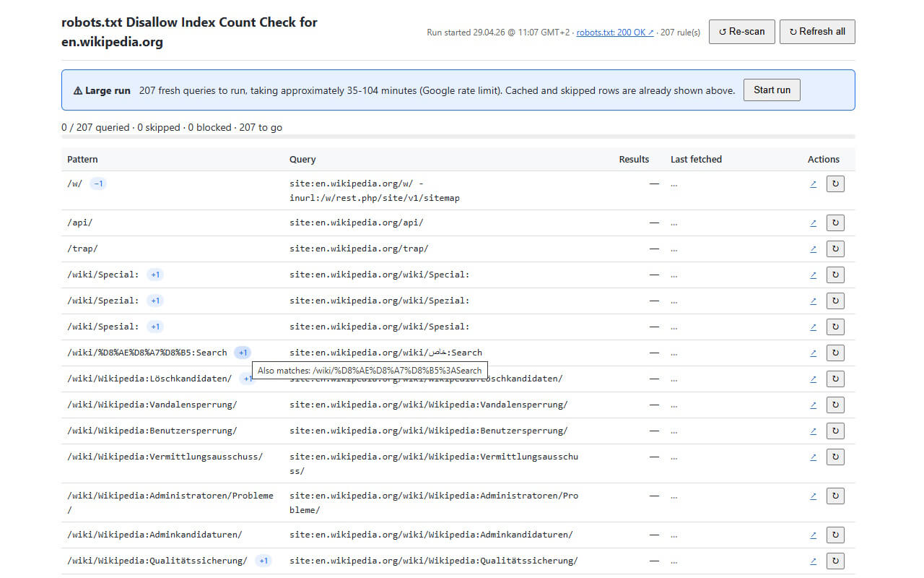The height and width of the screenshot is (578, 924).
Task: Start the large run with Start run
Action: click(772, 90)
